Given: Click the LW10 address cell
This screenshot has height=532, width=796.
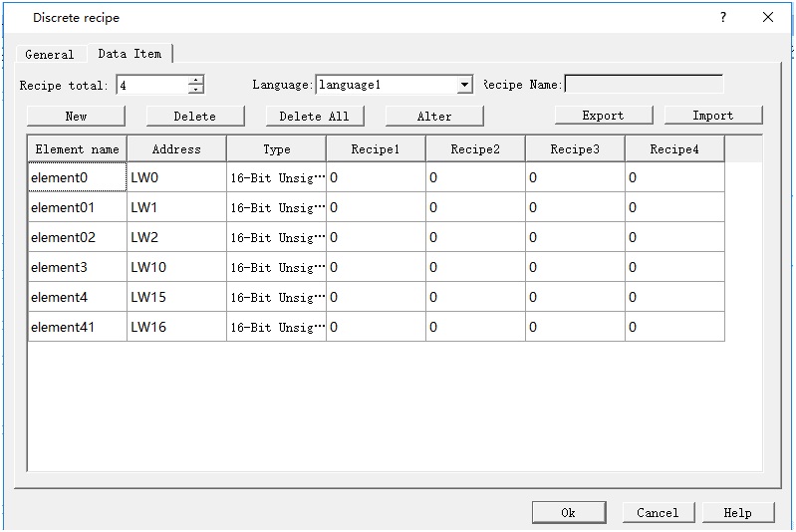Looking at the screenshot, I should [176, 267].
